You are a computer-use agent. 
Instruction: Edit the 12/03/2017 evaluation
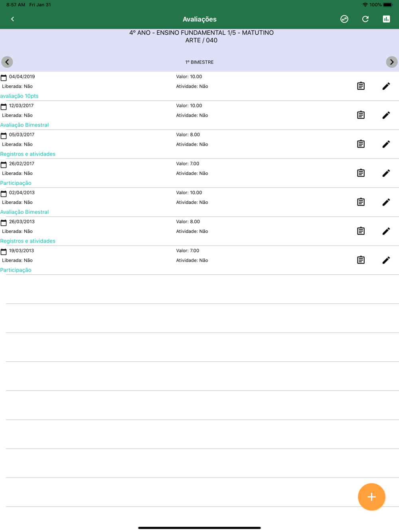point(386,115)
